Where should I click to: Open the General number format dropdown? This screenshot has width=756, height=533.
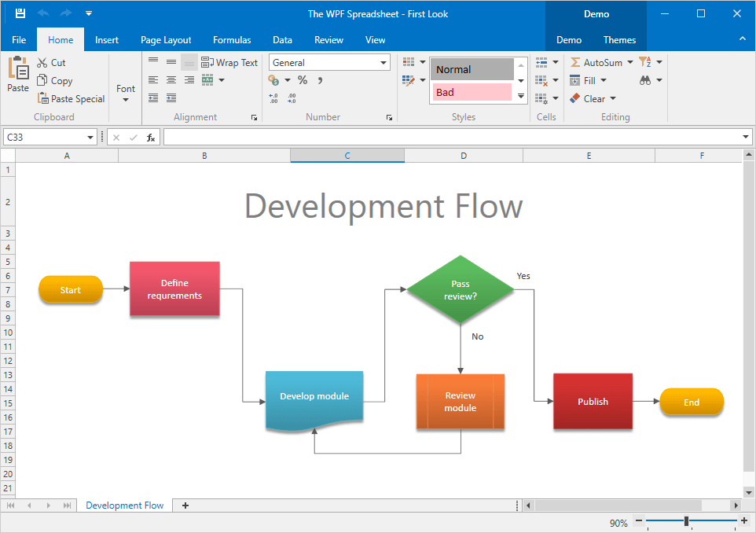[x=384, y=63]
